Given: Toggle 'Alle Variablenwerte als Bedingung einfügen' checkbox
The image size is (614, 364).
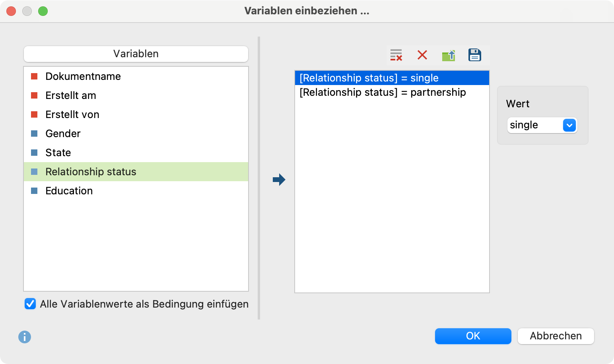Looking at the screenshot, I should pyautogui.click(x=30, y=304).
